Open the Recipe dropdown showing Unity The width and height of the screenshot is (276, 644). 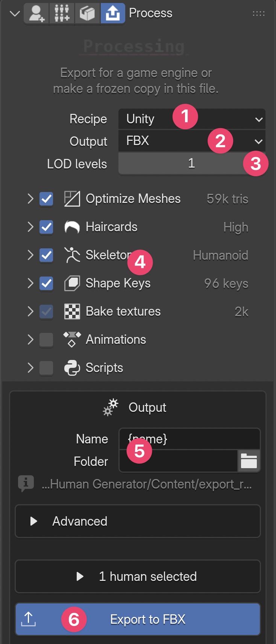coord(192,119)
